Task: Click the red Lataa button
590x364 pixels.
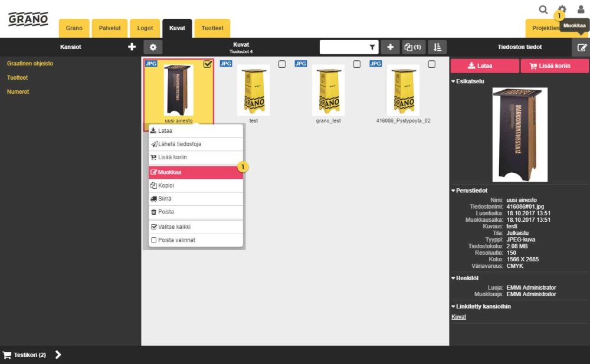Action: click(484, 66)
